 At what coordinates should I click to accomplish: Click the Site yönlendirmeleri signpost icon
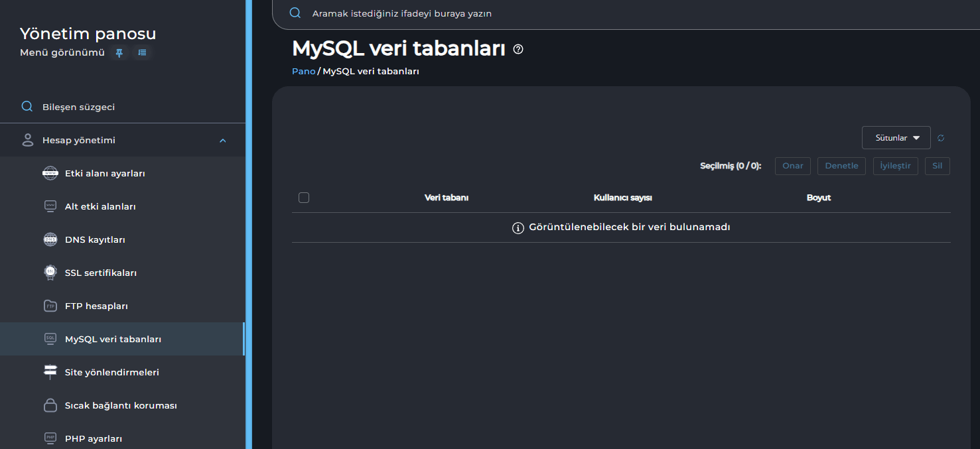(50, 372)
